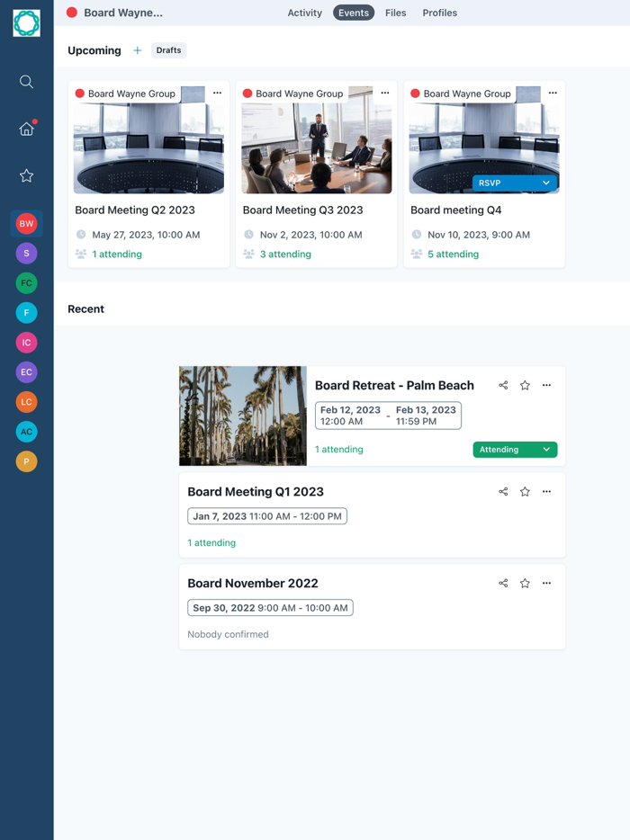The image size is (630, 840).
Task: Open ellipsis menu for Board Meeting Q1 2023
Action: pyautogui.click(x=546, y=491)
